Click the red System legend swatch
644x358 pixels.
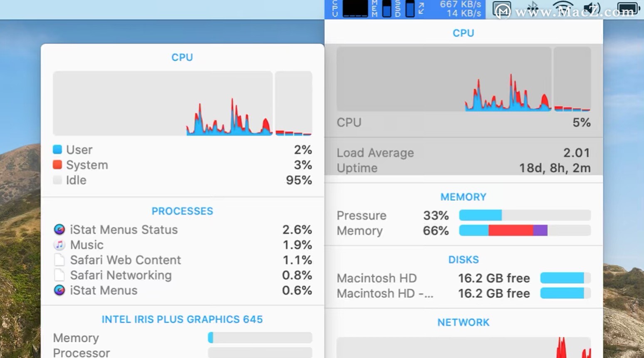57,165
